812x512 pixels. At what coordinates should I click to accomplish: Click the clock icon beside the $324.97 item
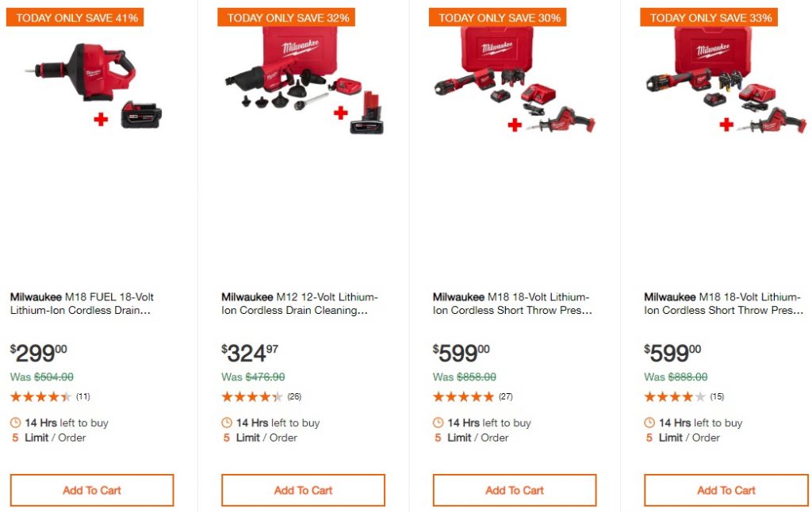click(227, 423)
